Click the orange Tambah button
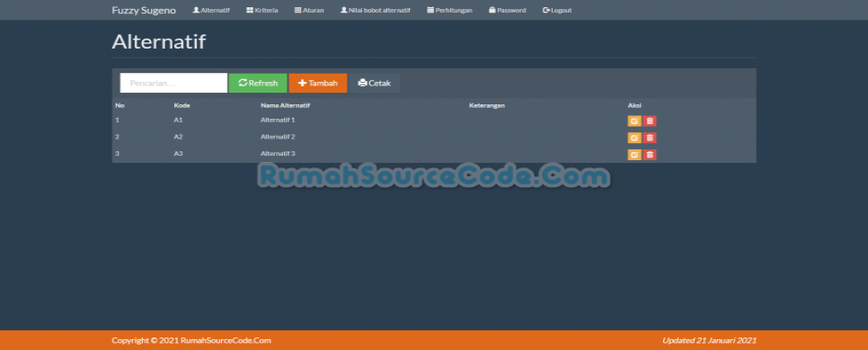The image size is (868, 350). pos(318,83)
